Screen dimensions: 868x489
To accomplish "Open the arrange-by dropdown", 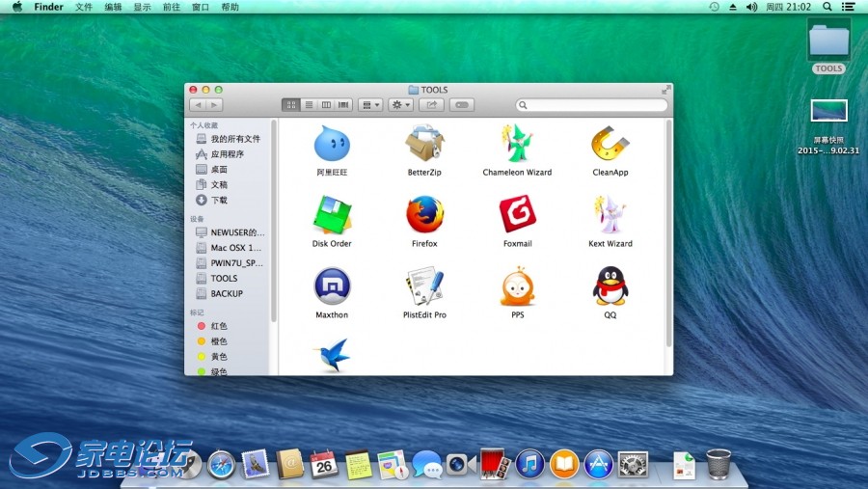I will [370, 105].
